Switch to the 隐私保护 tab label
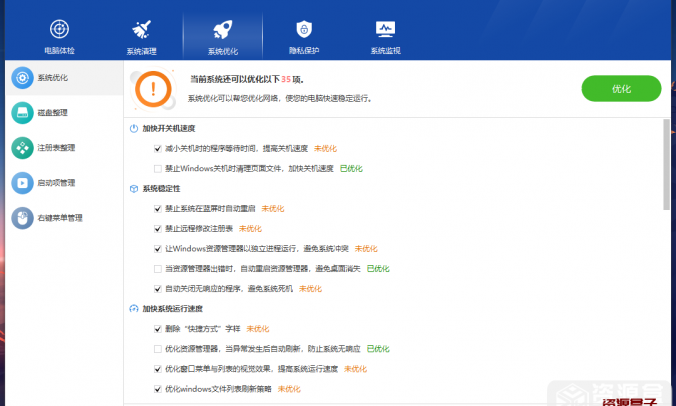This screenshot has width=676, height=406. coord(304,50)
